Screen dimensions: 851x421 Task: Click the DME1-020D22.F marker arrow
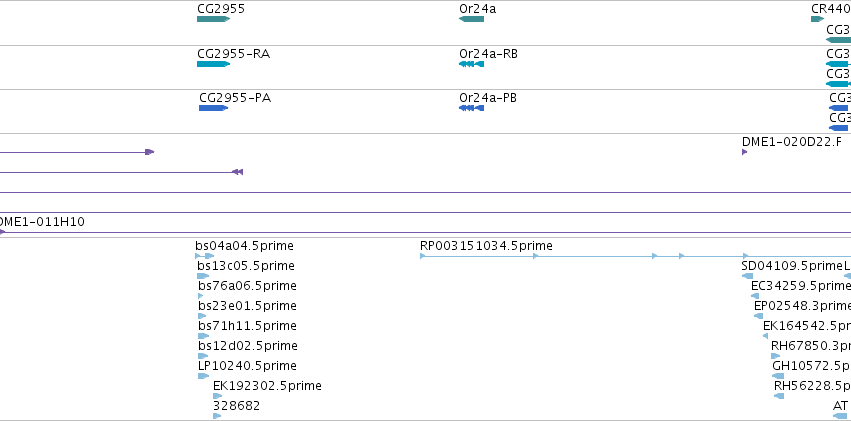point(745,152)
